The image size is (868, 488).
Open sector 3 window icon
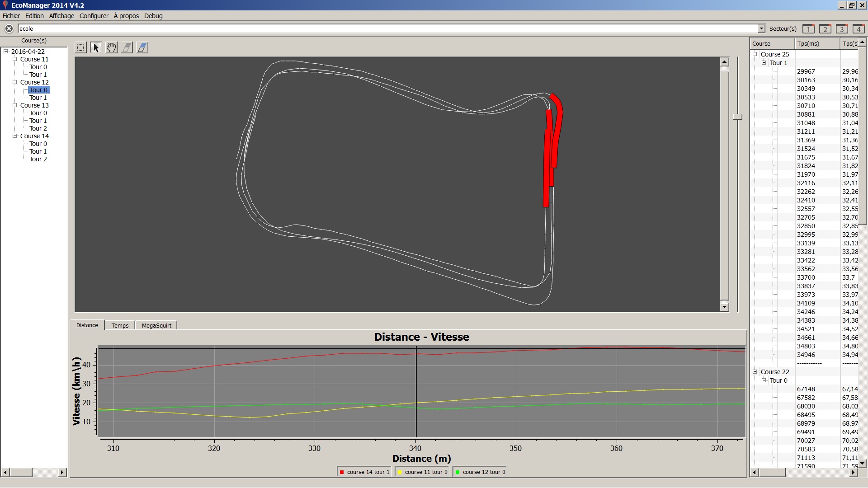841,29
